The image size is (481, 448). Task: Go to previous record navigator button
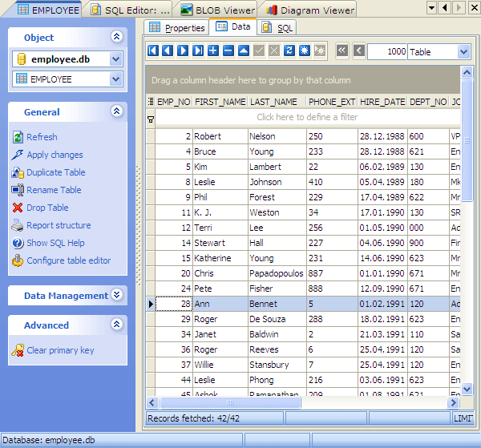click(x=168, y=50)
